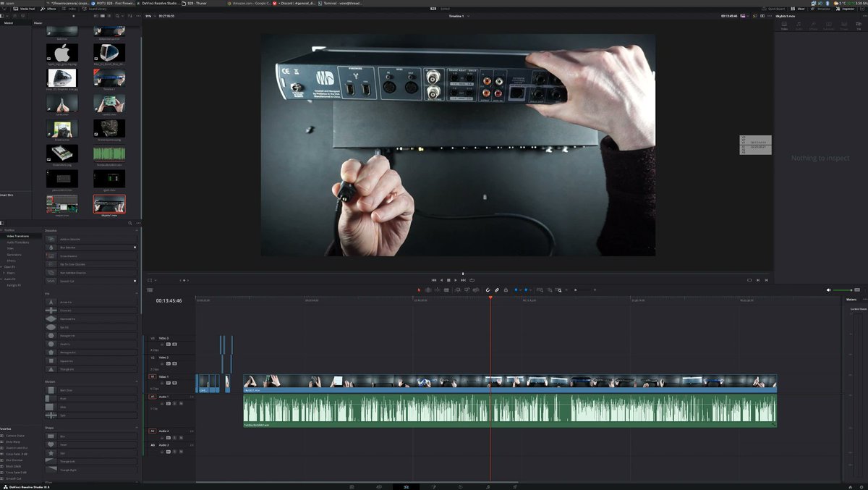Play the timeline in reverse
The image size is (868, 490).
tap(441, 279)
